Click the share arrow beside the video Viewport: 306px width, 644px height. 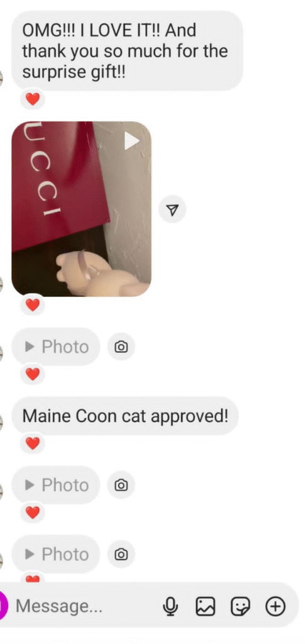click(x=172, y=210)
